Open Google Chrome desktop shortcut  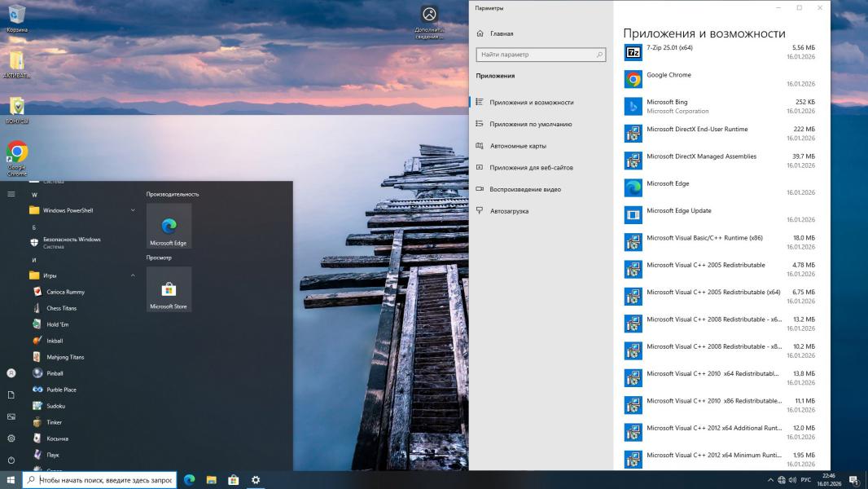17,156
